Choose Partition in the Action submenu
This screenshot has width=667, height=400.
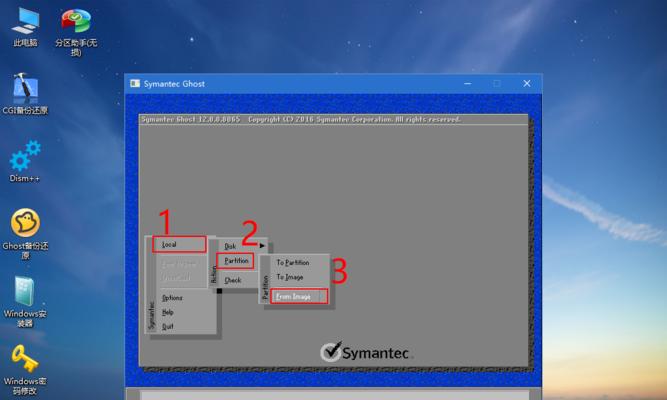[x=235, y=260]
